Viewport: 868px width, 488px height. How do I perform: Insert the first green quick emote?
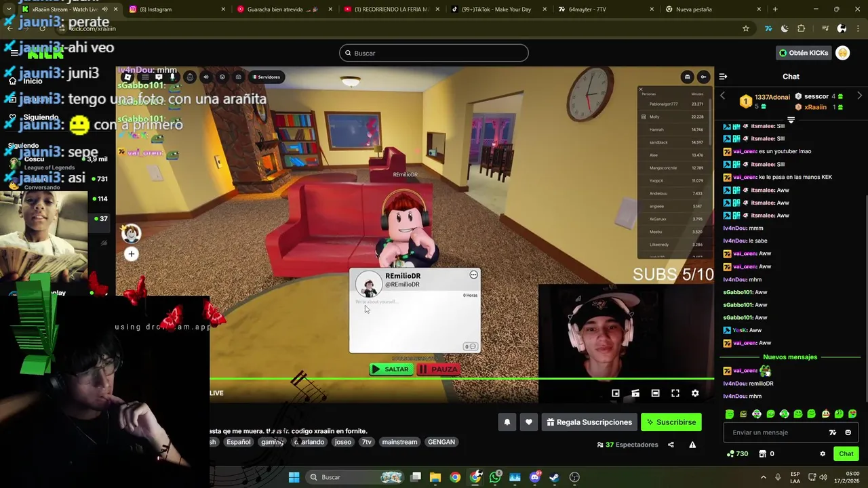pos(730,413)
